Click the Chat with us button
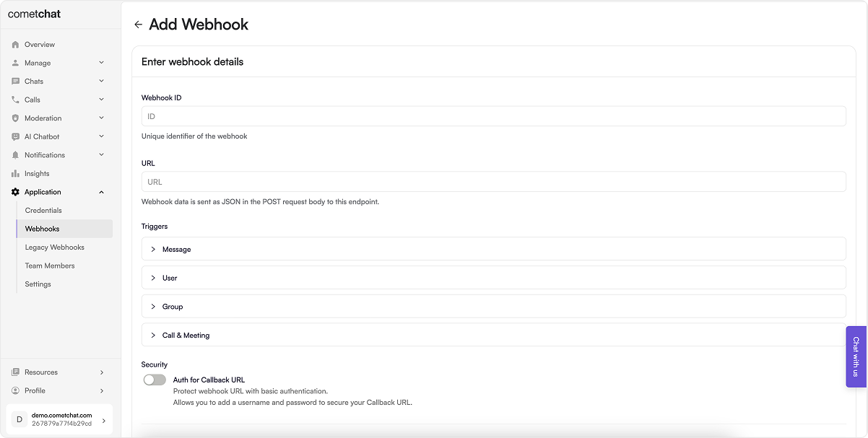 tap(856, 356)
